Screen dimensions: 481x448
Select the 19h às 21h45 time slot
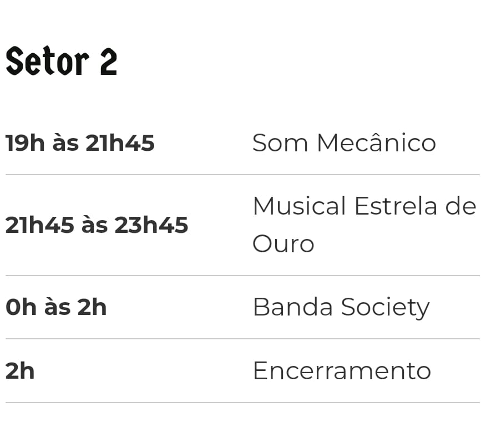80,143
